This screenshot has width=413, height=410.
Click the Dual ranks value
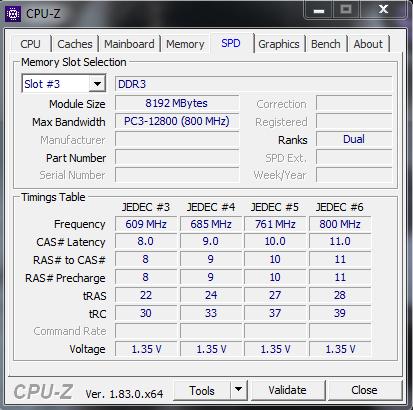tap(354, 139)
